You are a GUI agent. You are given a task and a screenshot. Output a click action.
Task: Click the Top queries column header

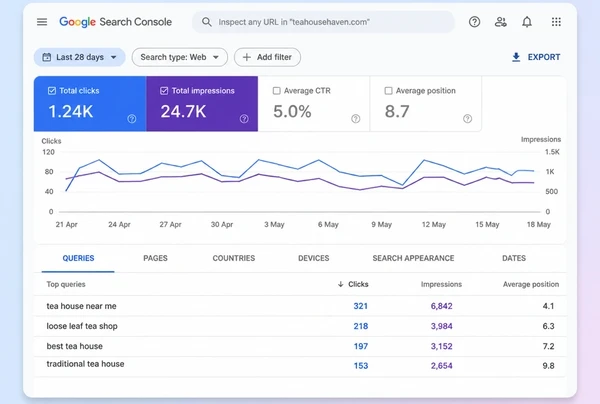point(66,284)
